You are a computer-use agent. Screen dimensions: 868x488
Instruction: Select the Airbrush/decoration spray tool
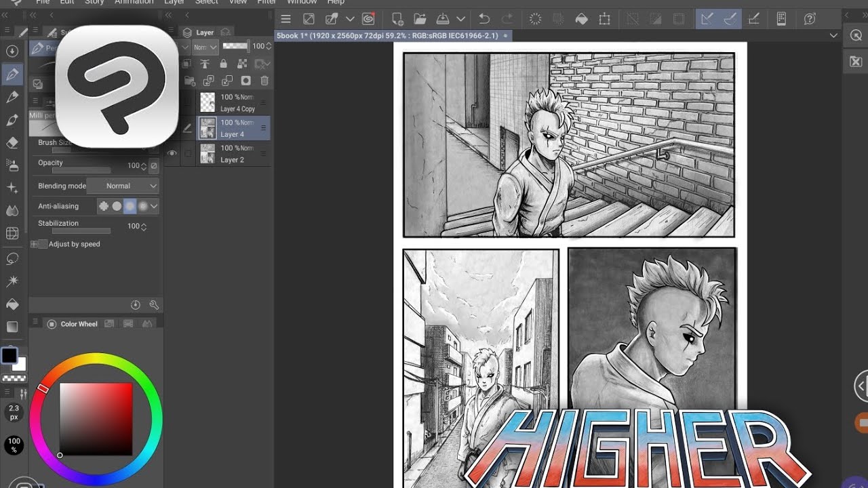[12, 165]
